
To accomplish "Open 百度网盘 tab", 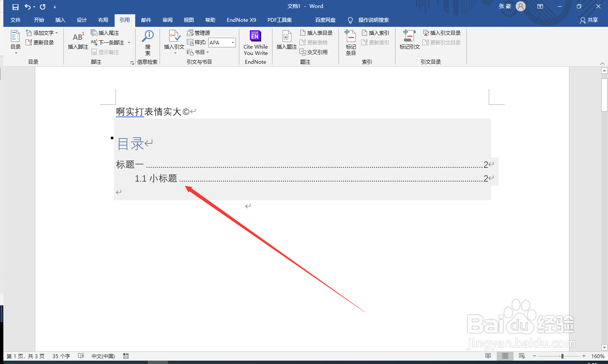I will (x=325, y=20).
